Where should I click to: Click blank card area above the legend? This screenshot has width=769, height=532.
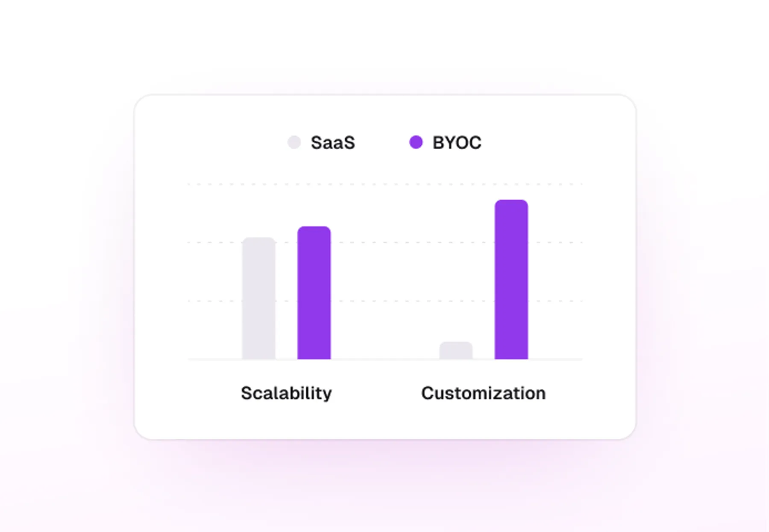pos(384,113)
